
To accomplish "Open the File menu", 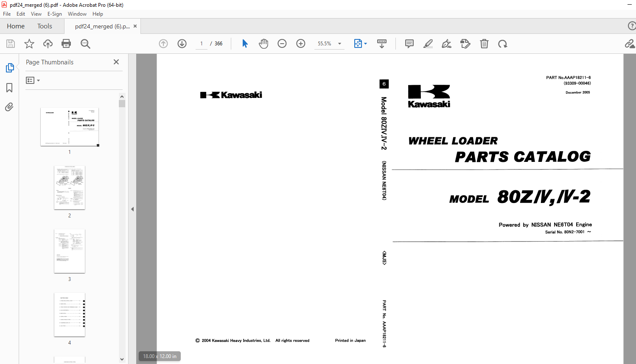I will pos(7,14).
